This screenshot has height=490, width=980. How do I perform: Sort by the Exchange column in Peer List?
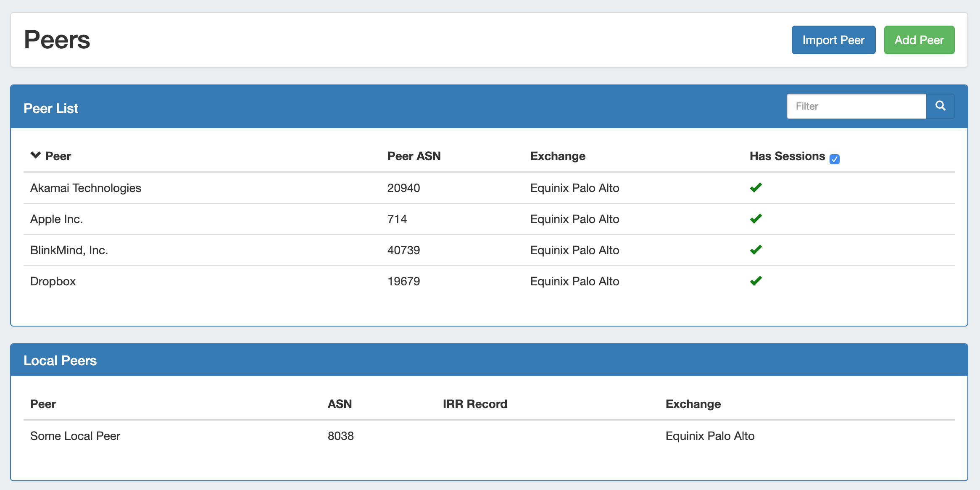(557, 156)
